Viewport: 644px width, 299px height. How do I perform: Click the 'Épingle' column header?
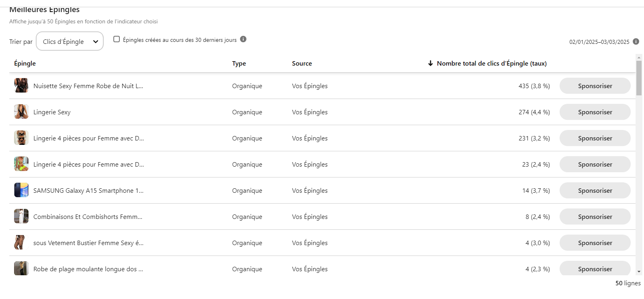(25, 63)
